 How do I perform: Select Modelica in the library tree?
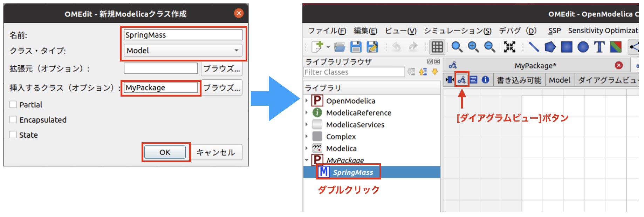[x=341, y=149]
